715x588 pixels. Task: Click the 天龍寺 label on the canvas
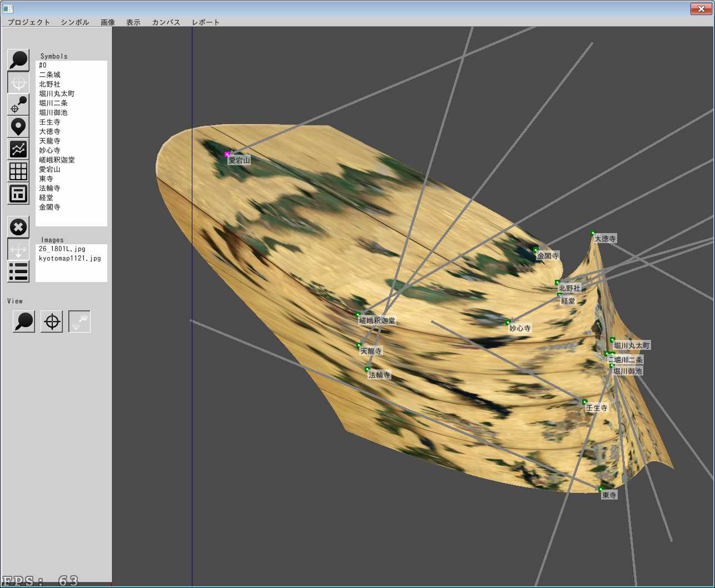pyautogui.click(x=371, y=352)
